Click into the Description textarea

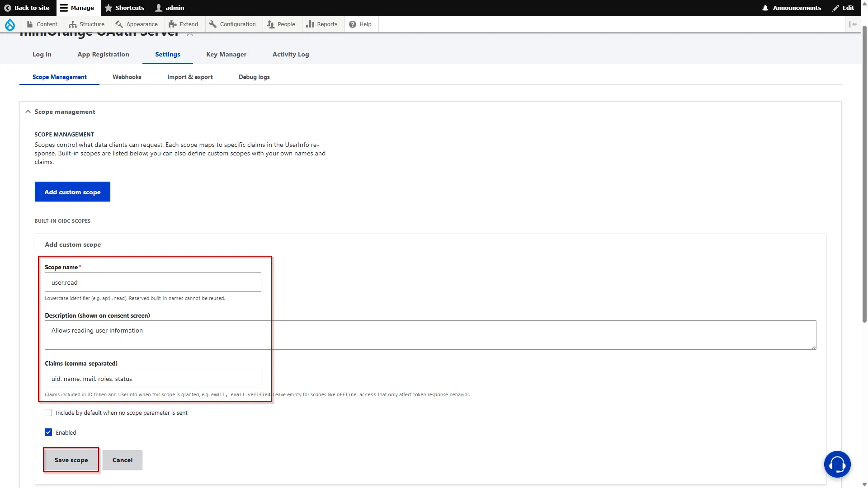(430, 335)
